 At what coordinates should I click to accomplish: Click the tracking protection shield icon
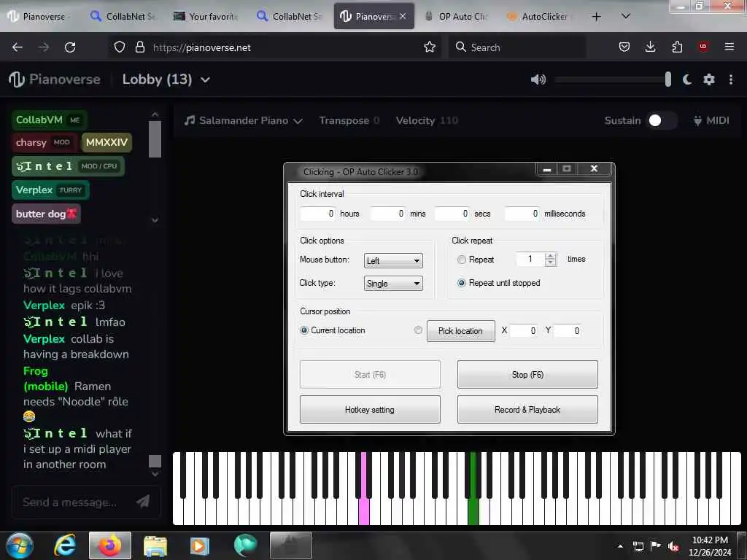tap(120, 47)
